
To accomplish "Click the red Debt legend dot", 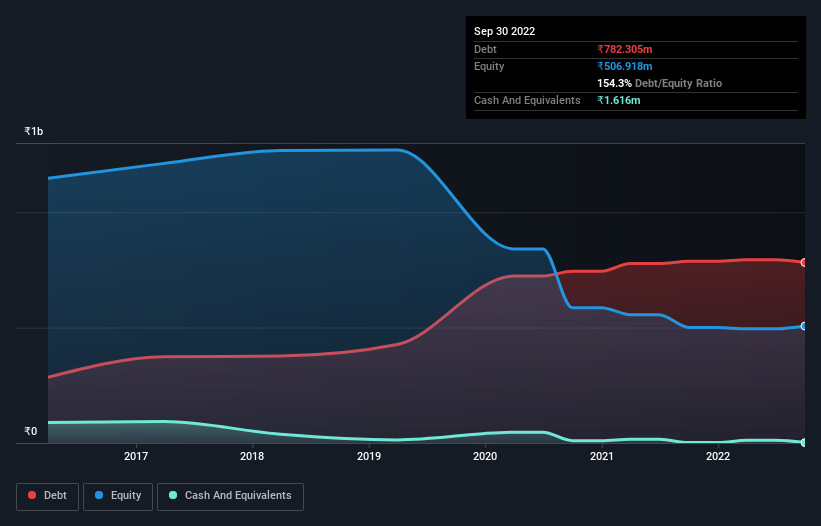I will click(32, 495).
